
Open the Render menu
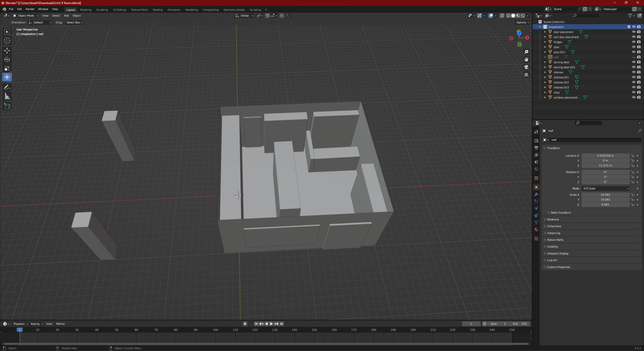click(30, 9)
